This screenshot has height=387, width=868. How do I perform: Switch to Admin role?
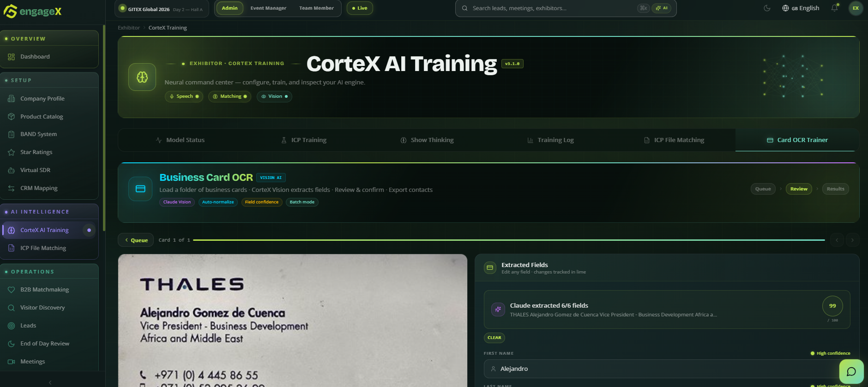tap(229, 8)
